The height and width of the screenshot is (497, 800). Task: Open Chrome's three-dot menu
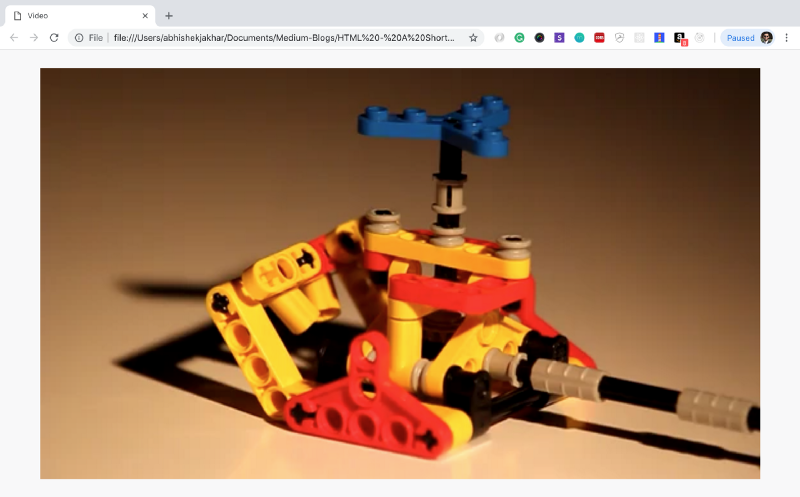[x=786, y=38]
